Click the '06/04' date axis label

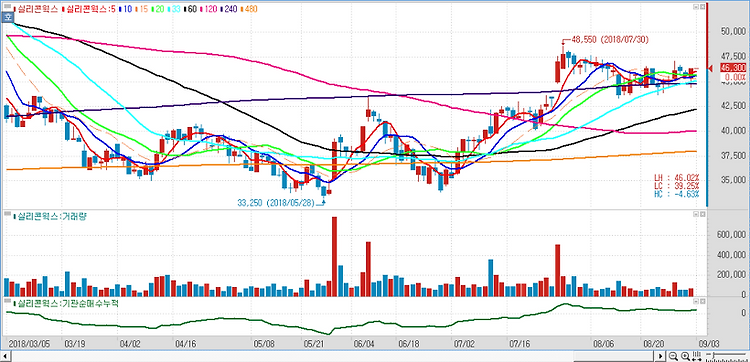(x=364, y=343)
